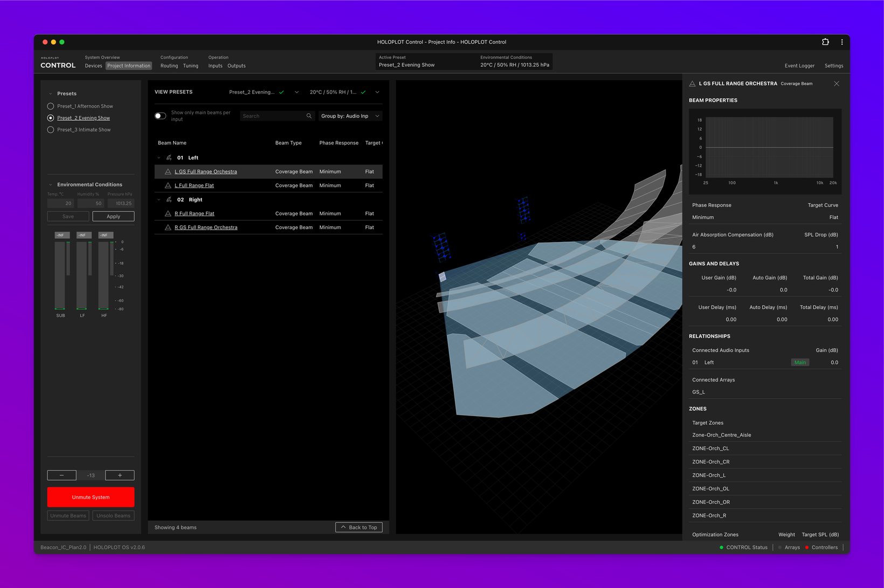This screenshot has width=884, height=588.
Task: Collapse the 01 Left group
Action: (x=158, y=158)
